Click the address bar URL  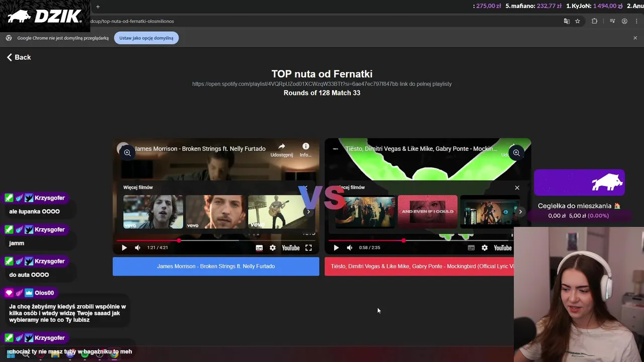coord(132,21)
